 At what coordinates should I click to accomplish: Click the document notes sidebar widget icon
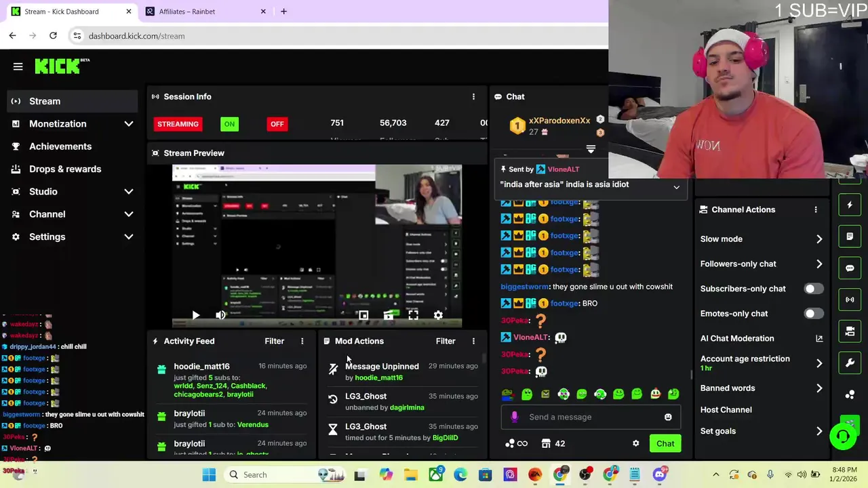tap(850, 237)
